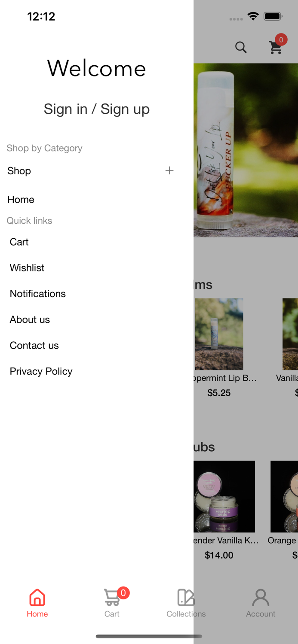The image size is (298, 644).
Task: Open Notifications from Quick links
Action: 38,294
